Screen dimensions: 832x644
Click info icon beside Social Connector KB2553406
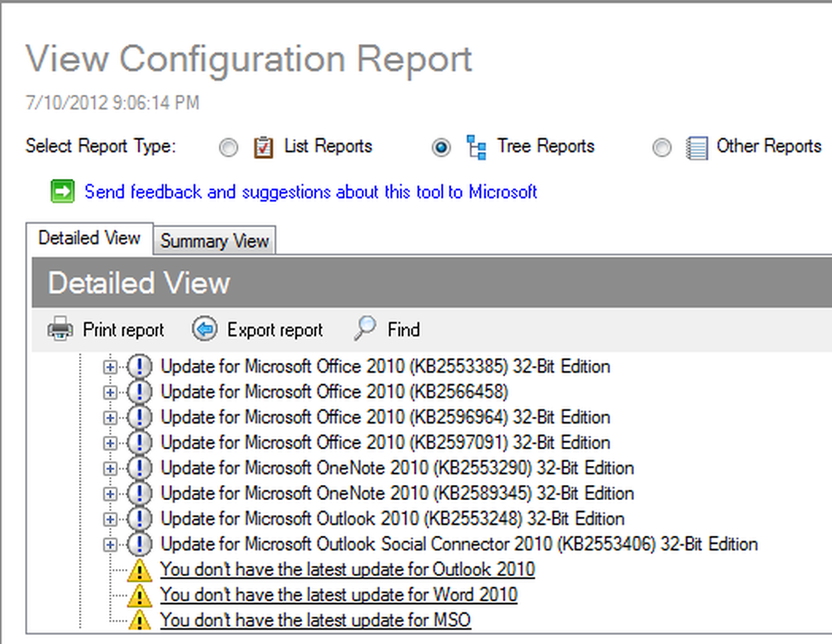tap(140, 544)
